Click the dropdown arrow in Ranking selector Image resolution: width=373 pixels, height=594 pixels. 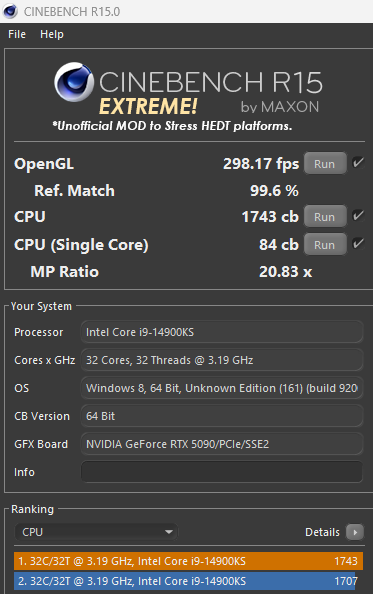click(x=169, y=532)
